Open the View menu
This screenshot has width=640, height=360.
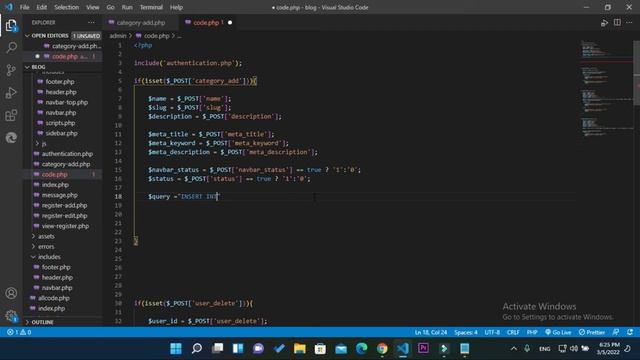[x=93, y=7]
